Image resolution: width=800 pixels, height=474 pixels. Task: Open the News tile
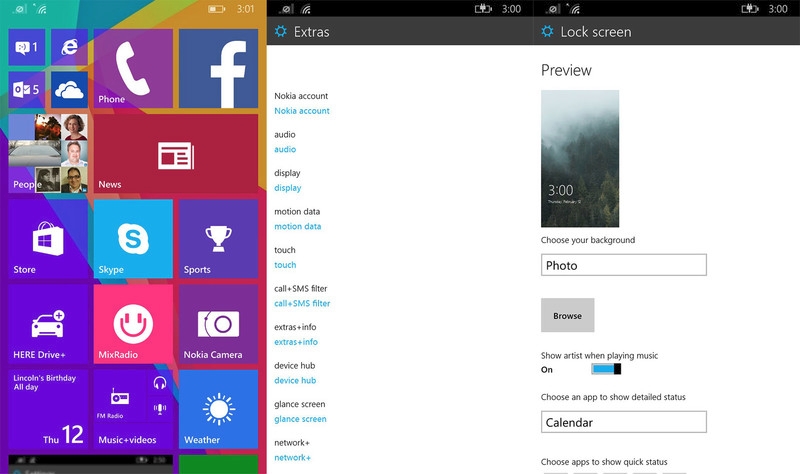[176, 154]
